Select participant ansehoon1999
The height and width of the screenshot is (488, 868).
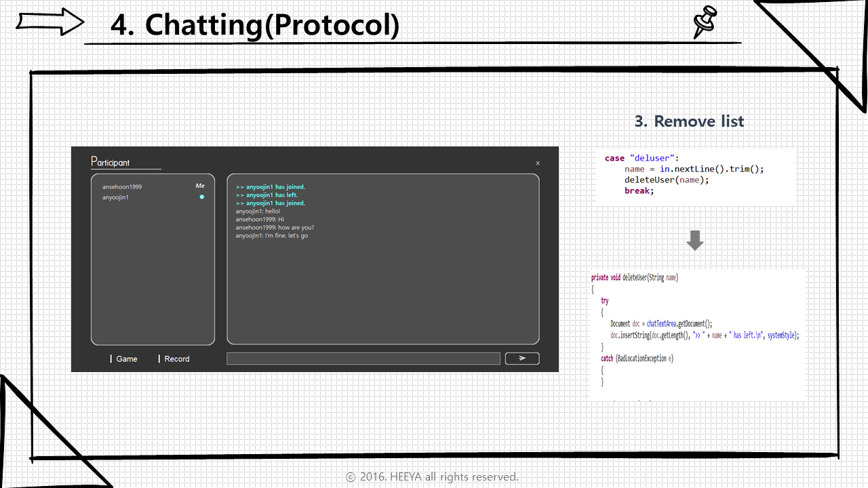122,186
